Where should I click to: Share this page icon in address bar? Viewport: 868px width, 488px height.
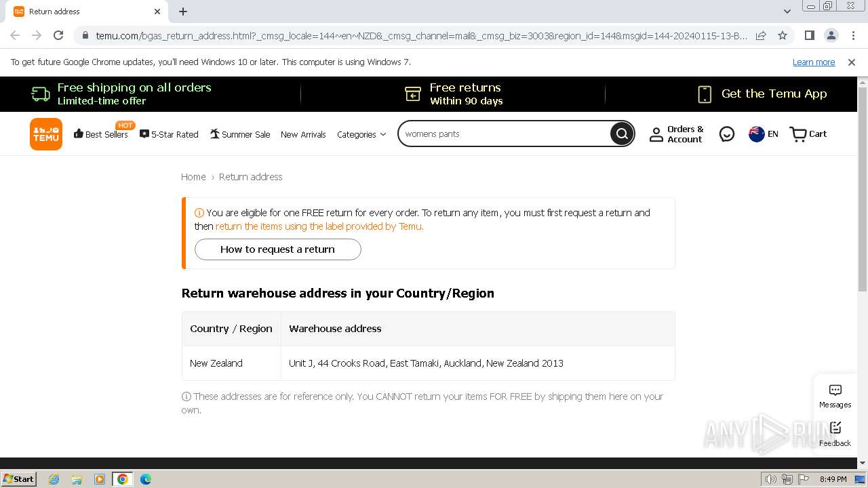(x=761, y=35)
